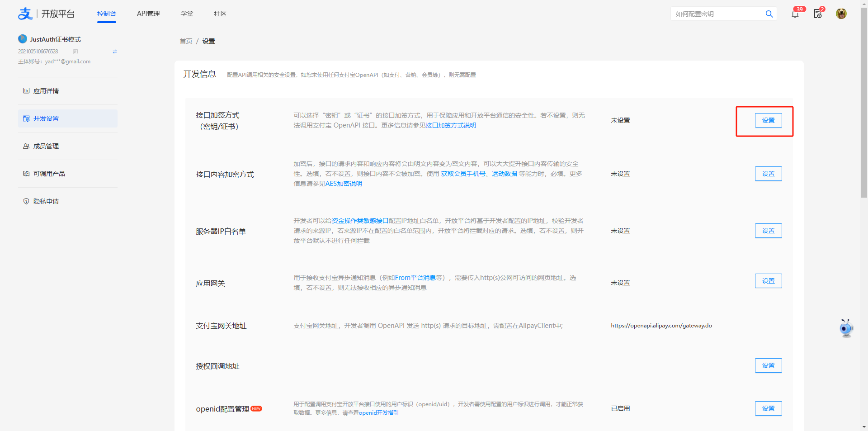Click the 首页 breadcrumb link
This screenshot has height=431, width=868.
click(186, 41)
